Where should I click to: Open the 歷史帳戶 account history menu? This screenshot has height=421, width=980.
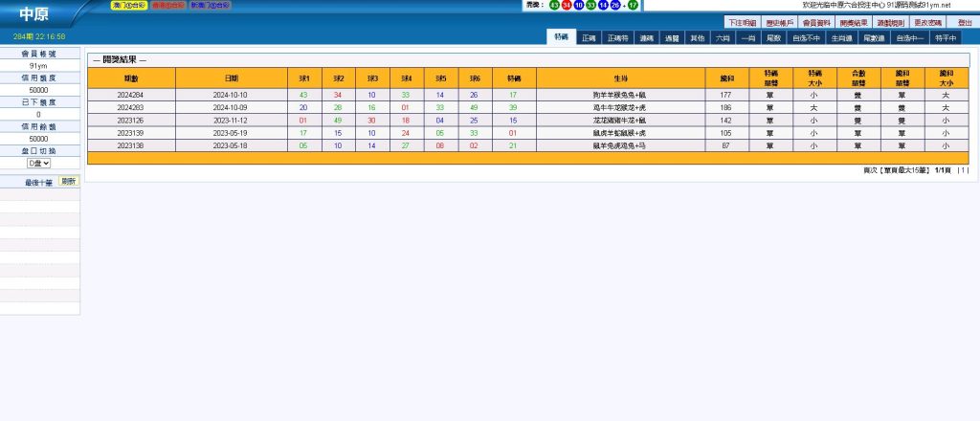(780, 22)
